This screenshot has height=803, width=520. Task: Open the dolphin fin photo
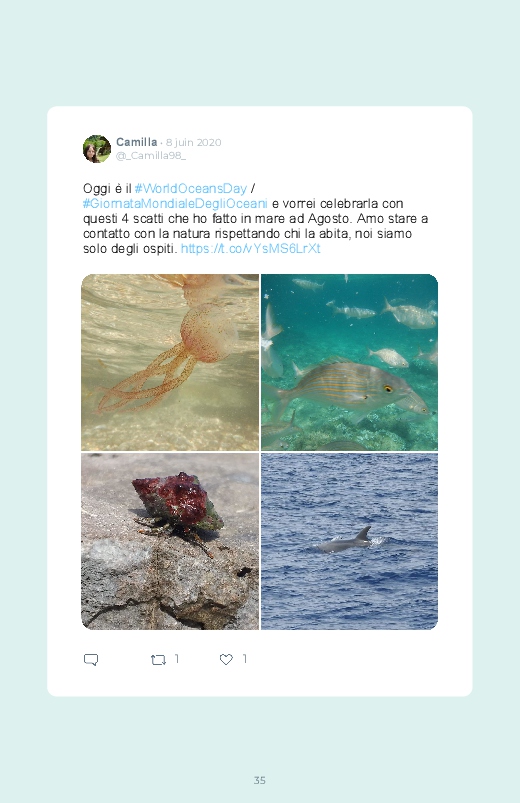point(349,541)
